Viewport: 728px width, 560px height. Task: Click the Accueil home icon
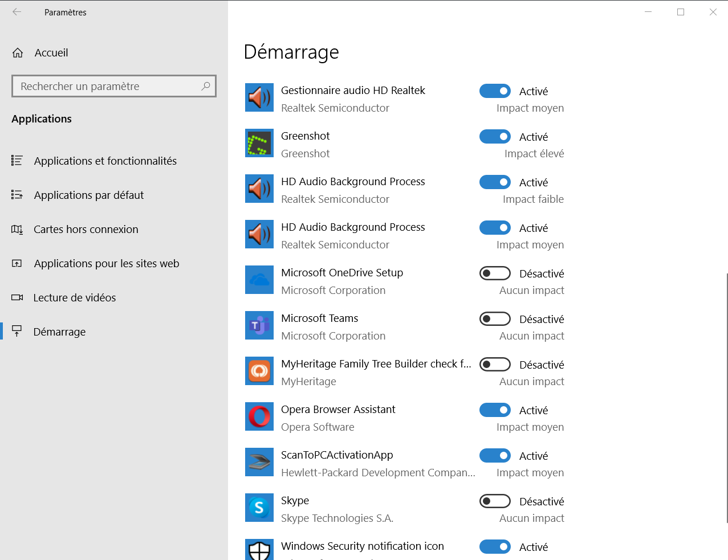pyautogui.click(x=18, y=53)
